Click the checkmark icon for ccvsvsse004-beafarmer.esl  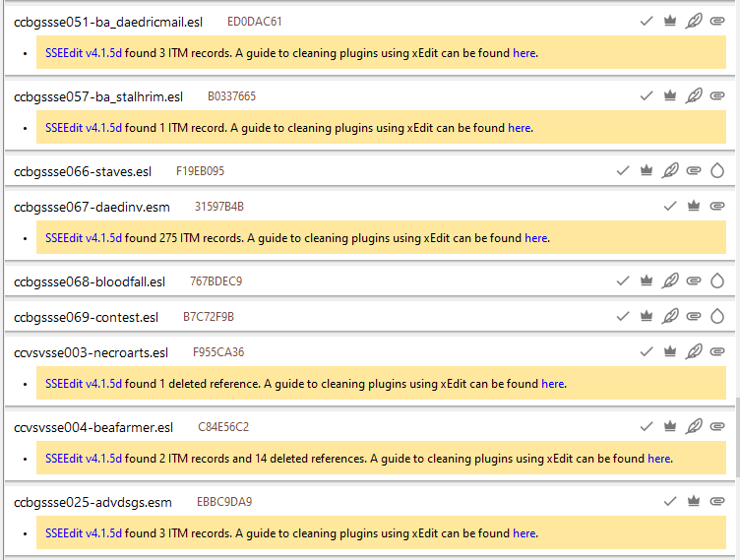[647, 427]
